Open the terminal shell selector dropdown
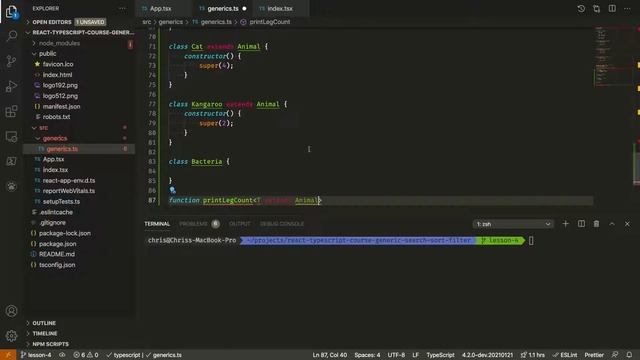The width and height of the screenshot is (640, 360). point(513,224)
